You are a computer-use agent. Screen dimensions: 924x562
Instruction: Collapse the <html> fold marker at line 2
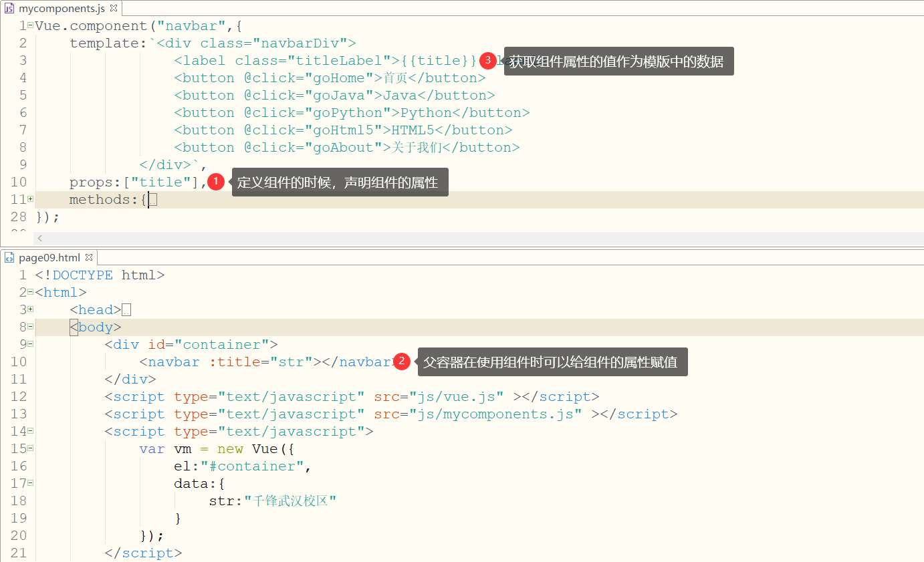click(31, 292)
